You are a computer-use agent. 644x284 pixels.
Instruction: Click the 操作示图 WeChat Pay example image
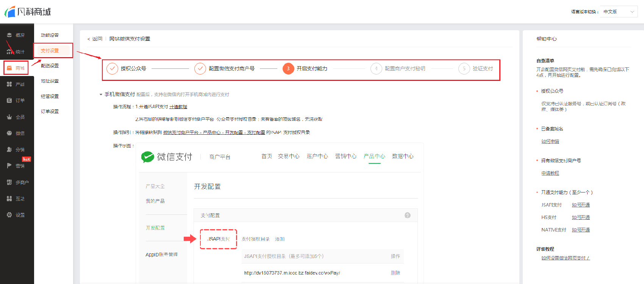[280, 213]
